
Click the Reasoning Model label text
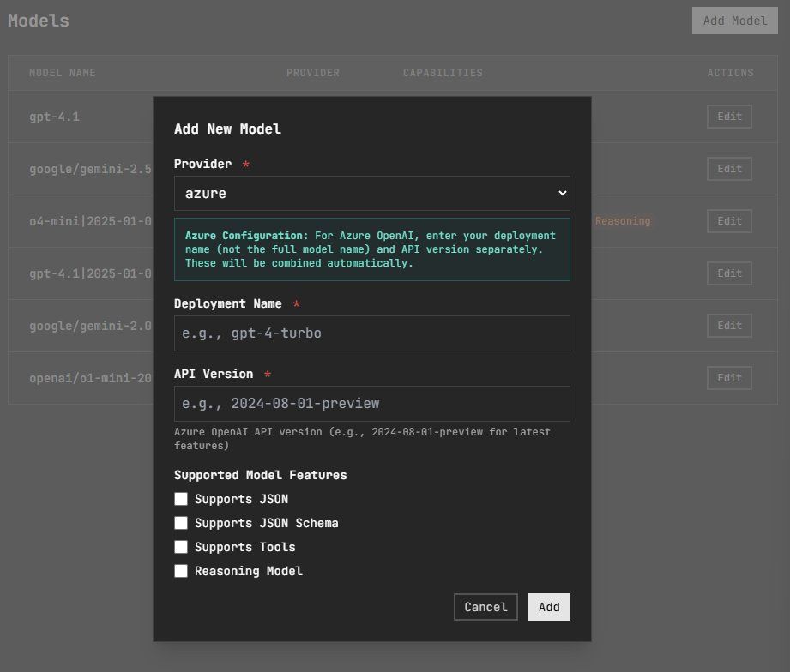(x=249, y=571)
